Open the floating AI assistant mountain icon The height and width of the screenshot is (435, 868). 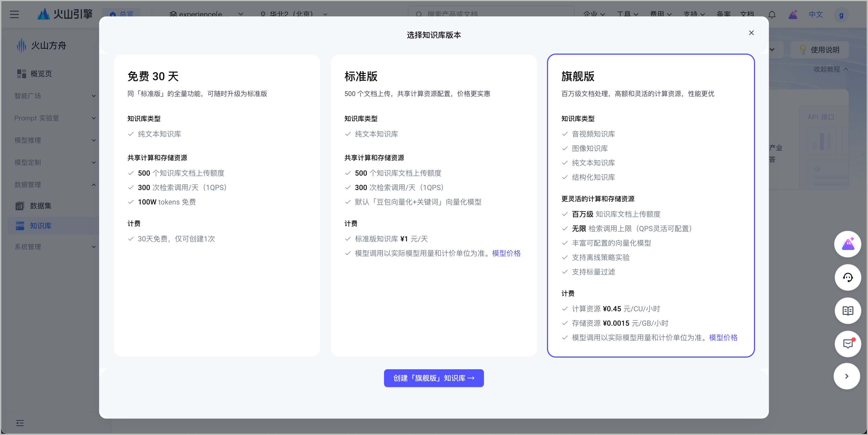coord(848,244)
